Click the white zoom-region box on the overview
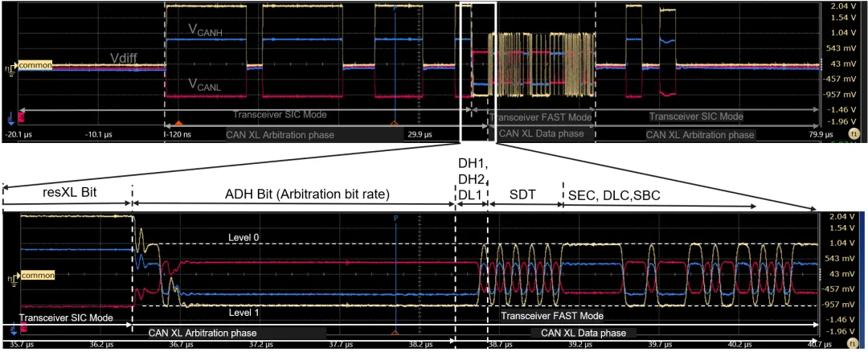Viewport: 868px width, 352px height. [478, 72]
